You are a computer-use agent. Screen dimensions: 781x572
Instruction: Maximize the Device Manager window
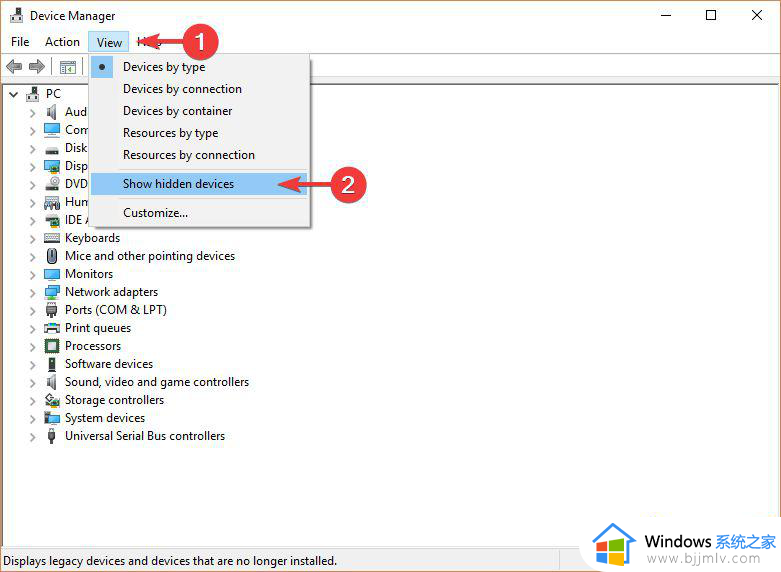[x=711, y=15]
